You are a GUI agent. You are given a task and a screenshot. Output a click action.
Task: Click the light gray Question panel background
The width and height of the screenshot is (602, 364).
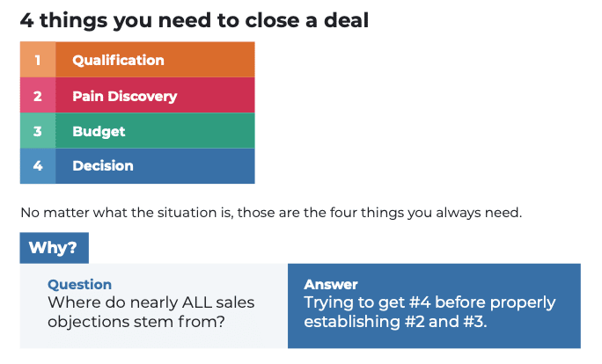point(153,306)
